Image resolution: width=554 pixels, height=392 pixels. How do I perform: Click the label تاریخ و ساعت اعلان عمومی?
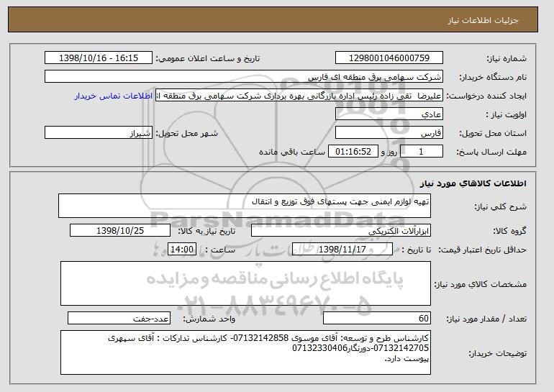(x=208, y=59)
